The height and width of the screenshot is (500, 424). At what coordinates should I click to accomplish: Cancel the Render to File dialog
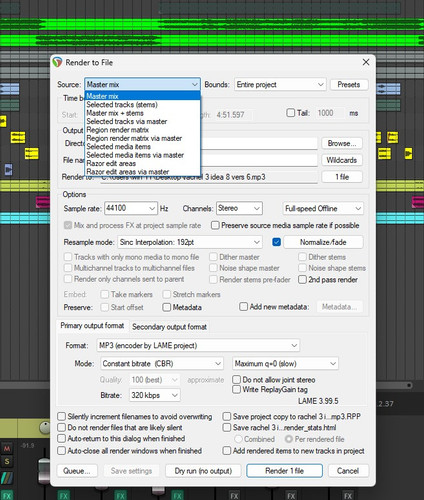click(x=348, y=471)
